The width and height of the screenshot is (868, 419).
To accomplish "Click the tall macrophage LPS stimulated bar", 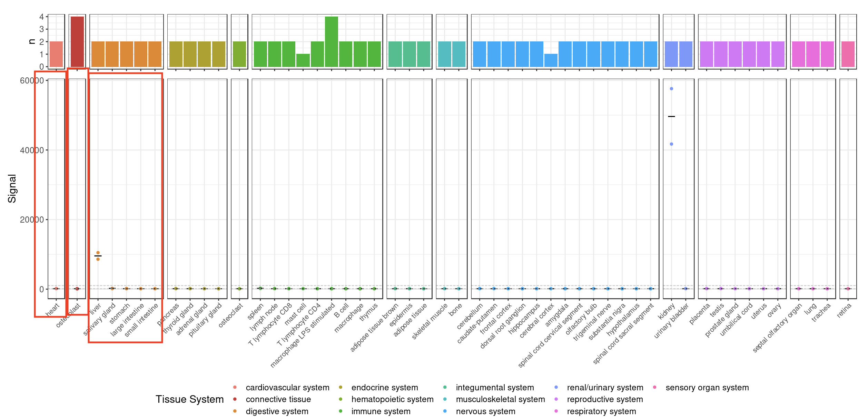I will [331, 41].
